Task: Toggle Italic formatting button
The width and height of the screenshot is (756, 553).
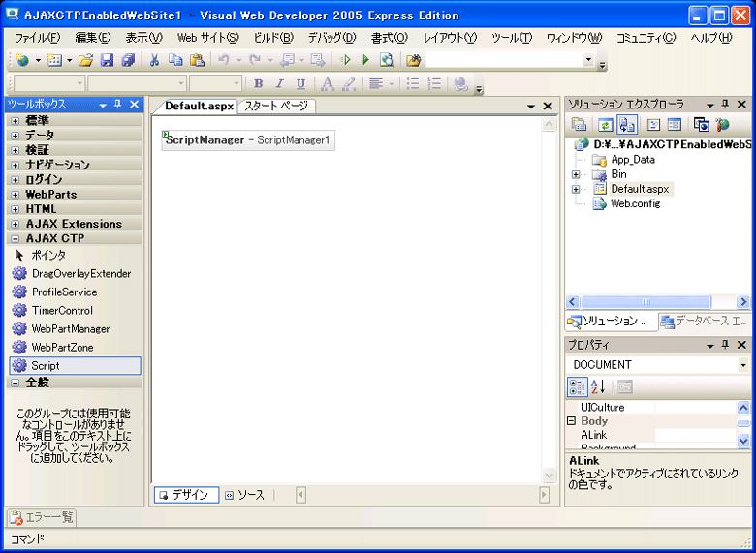Action: point(279,84)
